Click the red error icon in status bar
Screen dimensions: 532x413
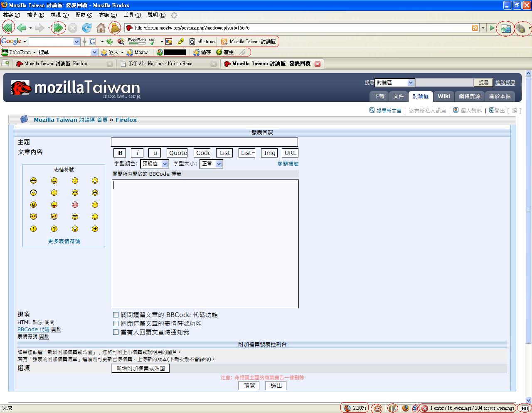(425, 408)
